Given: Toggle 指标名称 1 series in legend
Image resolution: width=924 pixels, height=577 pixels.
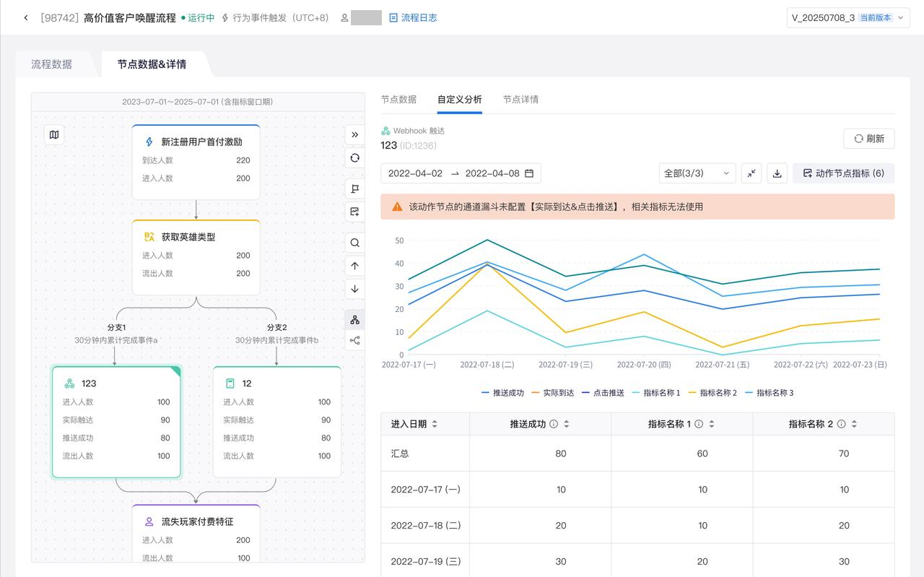Looking at the screenshot, I should tap(656, 393).
